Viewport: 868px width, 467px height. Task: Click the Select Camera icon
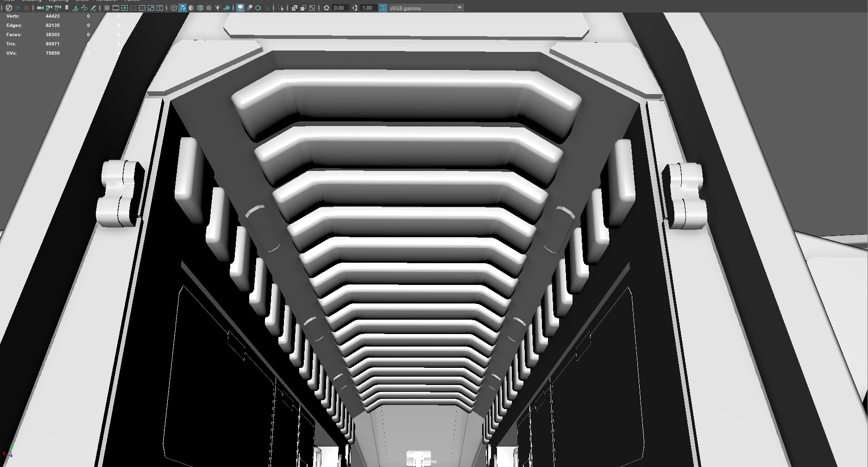click(x=40, y=8)
